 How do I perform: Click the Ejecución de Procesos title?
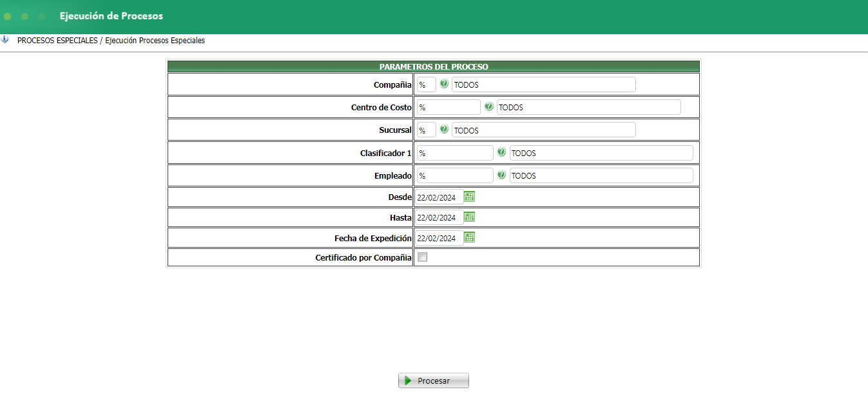pos(111,15)
